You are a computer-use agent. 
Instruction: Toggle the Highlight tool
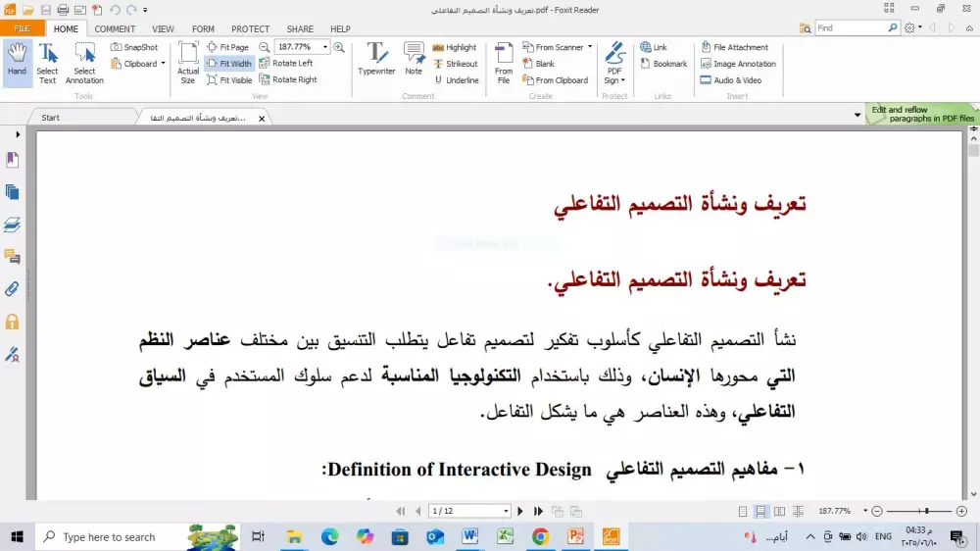455,47
